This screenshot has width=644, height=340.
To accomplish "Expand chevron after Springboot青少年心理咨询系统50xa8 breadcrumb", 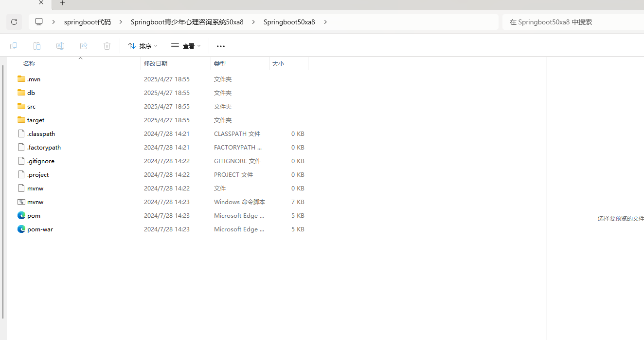I will tap(253, 22).
